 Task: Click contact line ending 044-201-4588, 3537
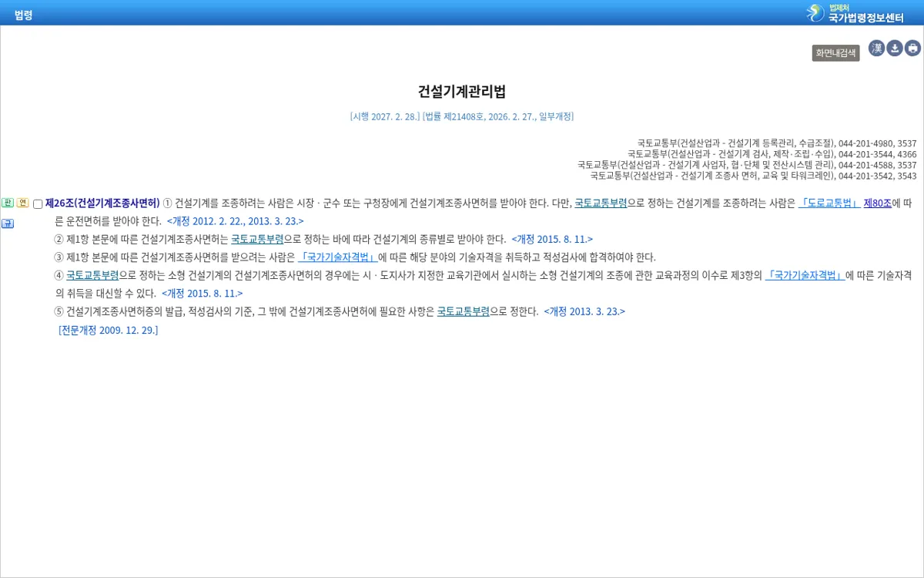click(x=747, y=165)
